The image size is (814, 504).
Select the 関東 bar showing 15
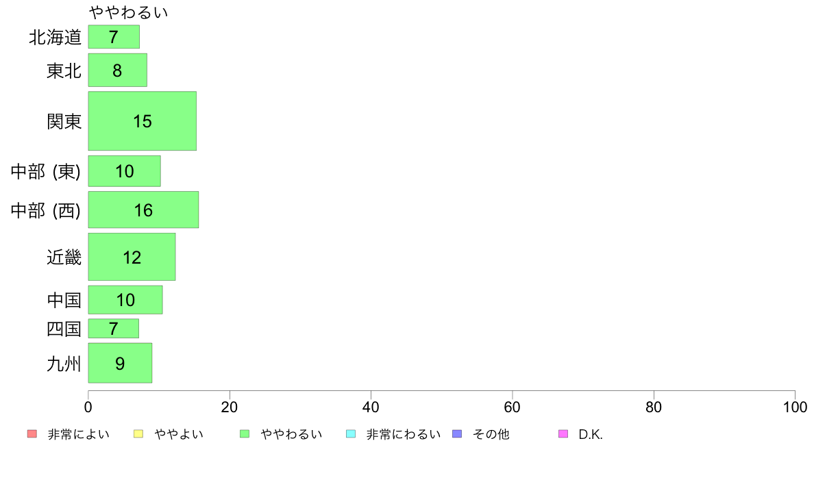[x=143, y=121]
